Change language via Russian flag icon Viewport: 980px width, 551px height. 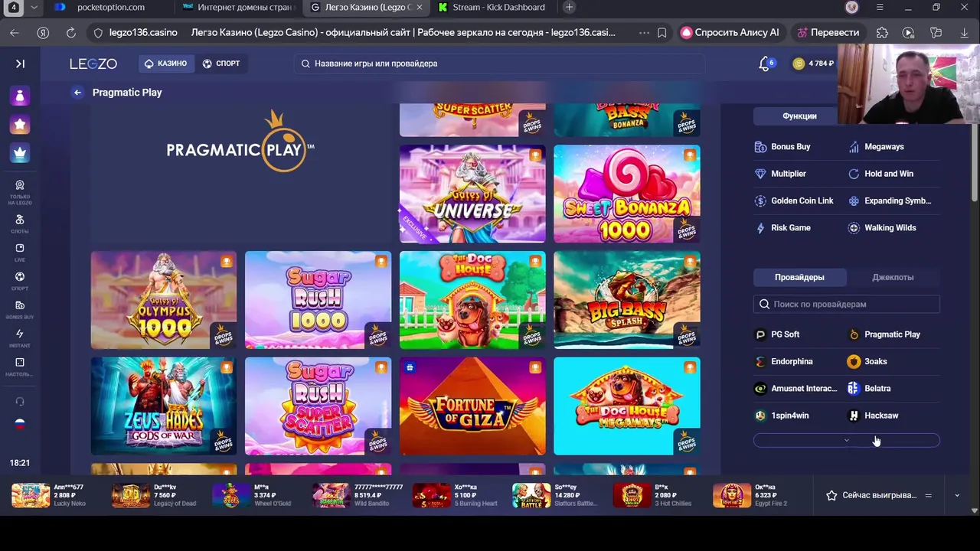point(20,423)
